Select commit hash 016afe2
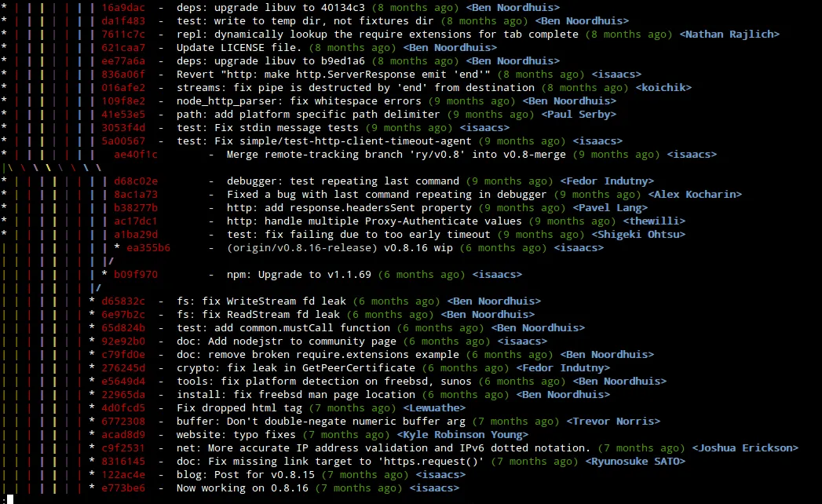 123,88
